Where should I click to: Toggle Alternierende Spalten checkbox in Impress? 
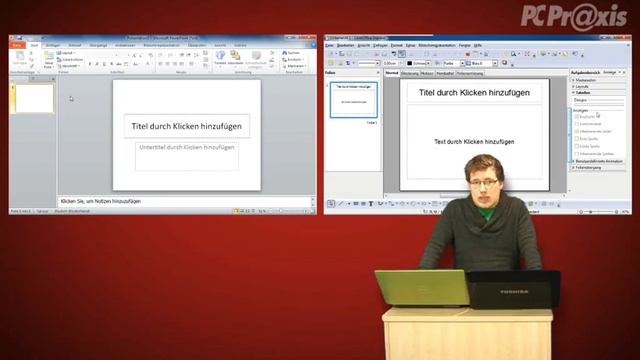577,154
